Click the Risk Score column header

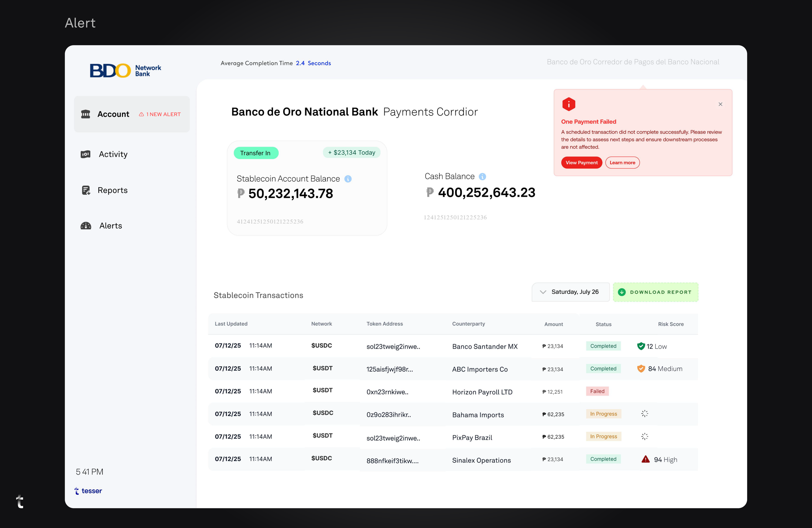point(671,324)
